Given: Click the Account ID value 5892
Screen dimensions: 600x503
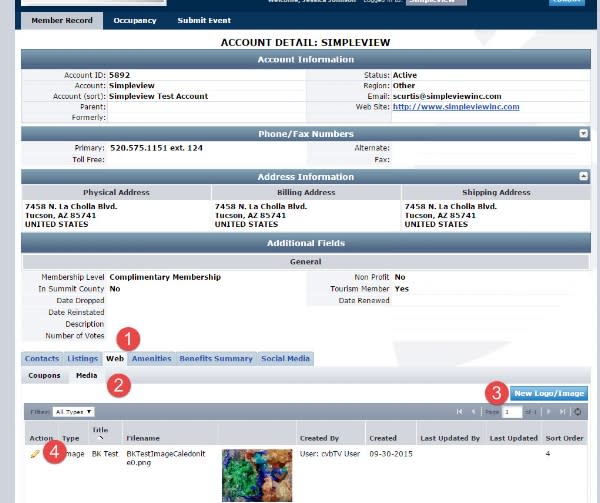Looking at the screenshot, I should tap(119, 75).
